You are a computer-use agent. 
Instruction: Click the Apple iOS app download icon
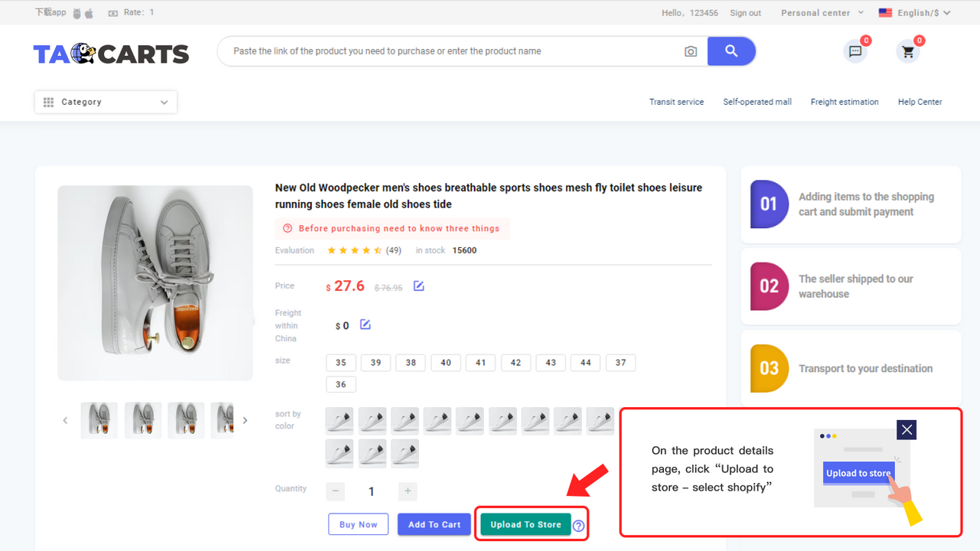(x=89, y=13)
